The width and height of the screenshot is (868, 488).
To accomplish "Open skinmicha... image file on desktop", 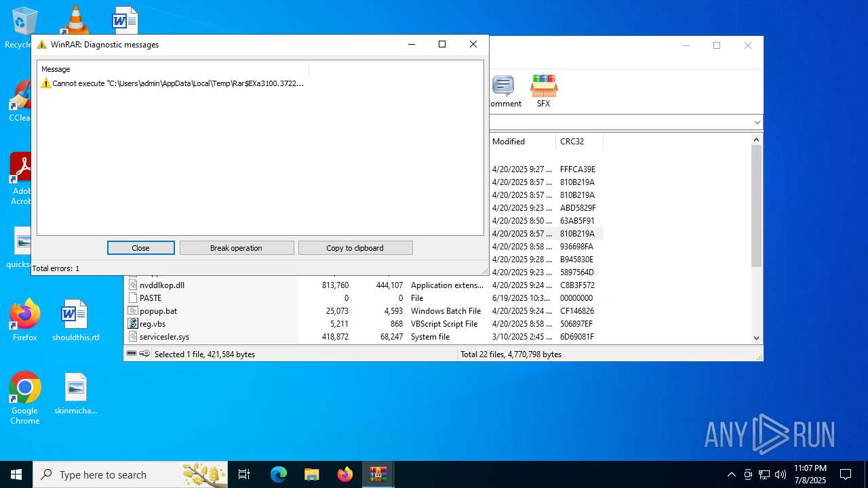I will (x=75, y=394).
